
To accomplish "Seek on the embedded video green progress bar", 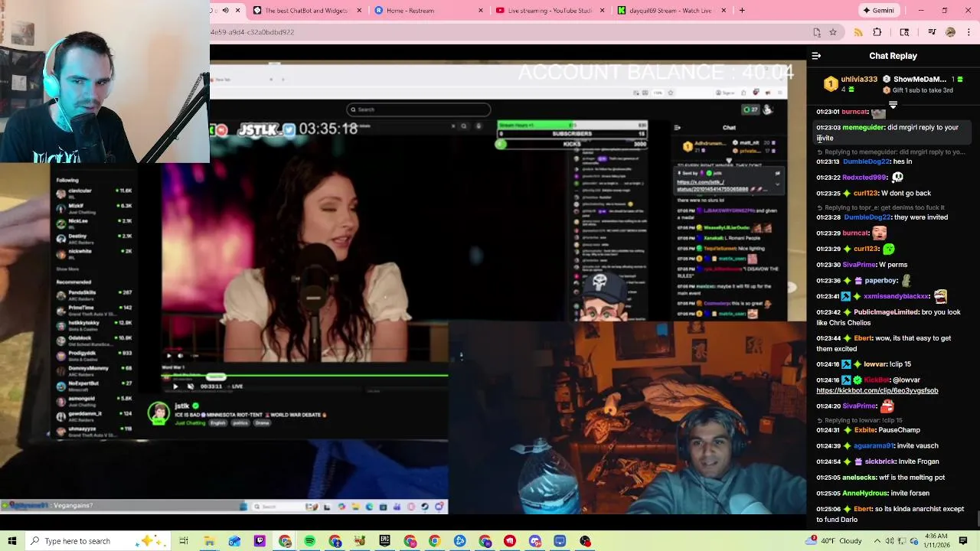I will (305, 376).
